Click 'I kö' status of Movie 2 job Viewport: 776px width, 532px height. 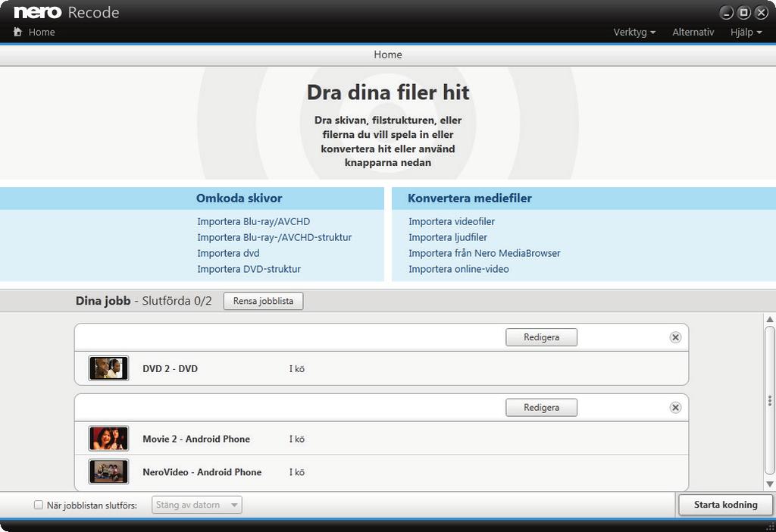point(297,439)
